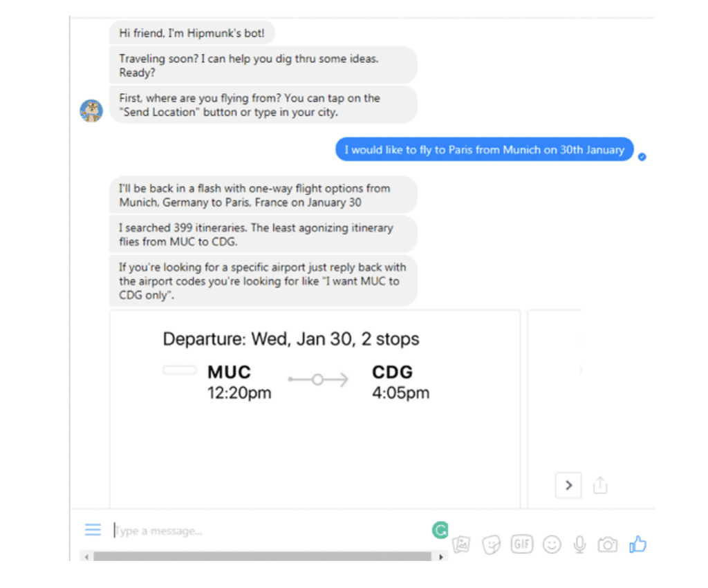The width and height of the screenshot is (708, 588).
Task: Click the horizontal scrollbar track
Action: point(262,556)
